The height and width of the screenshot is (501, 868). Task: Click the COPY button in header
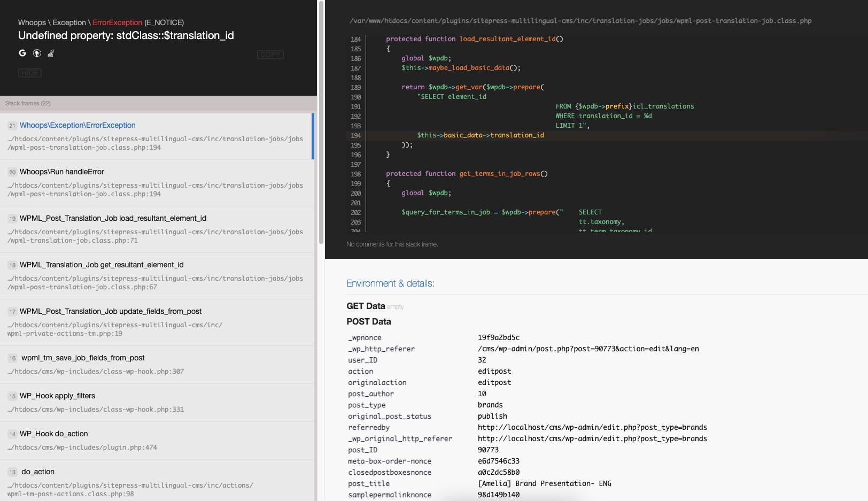(270, 55)
